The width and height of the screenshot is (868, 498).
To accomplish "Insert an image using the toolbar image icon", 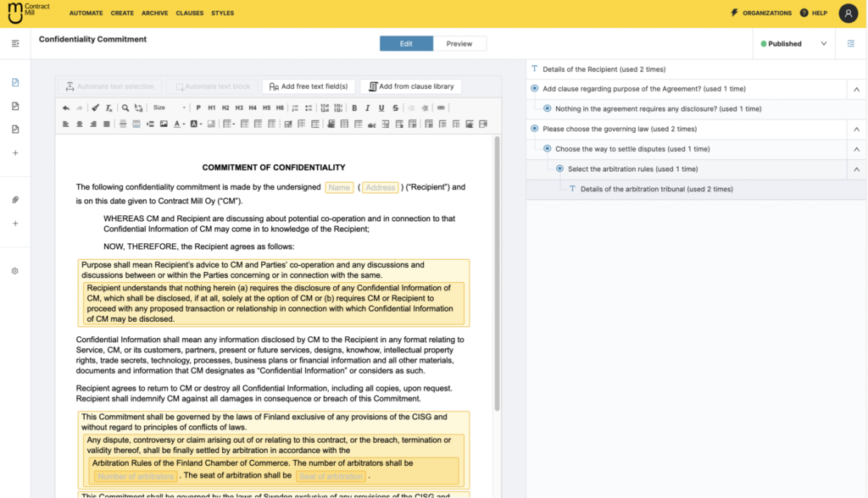I will pyautogui.click(x=164, y=124).
